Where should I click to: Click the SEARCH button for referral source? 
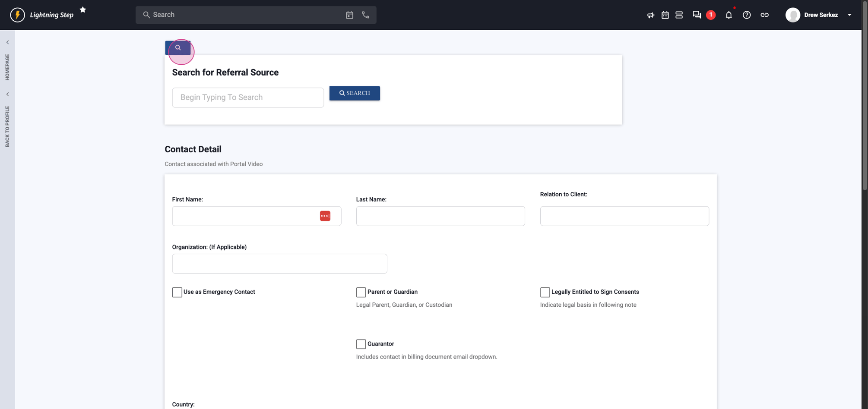coord(355,93)
